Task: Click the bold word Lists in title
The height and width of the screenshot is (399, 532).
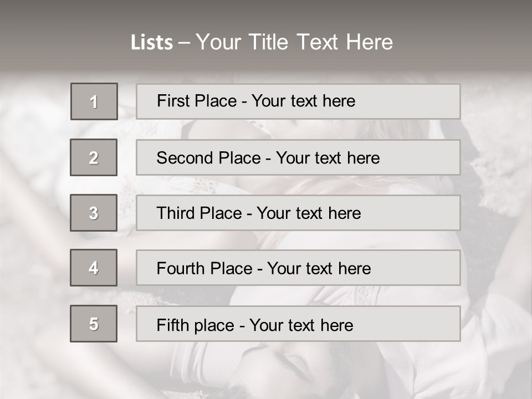Action: (x=152, y=43)
